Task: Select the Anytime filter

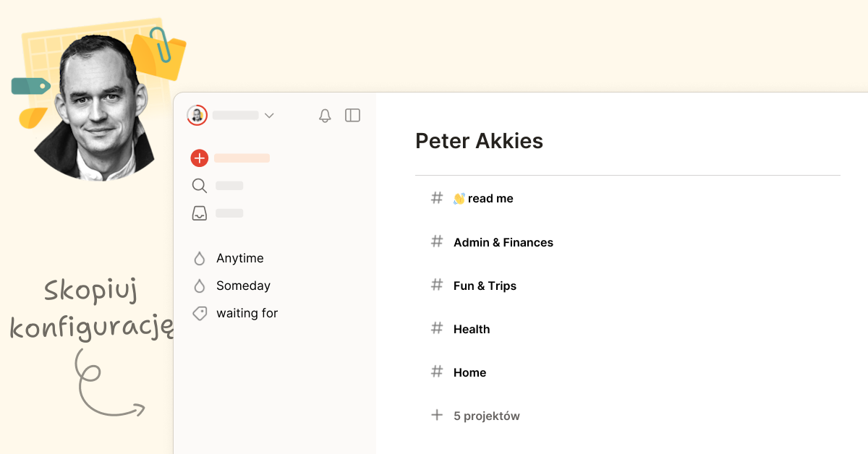Action: point(240,258)
